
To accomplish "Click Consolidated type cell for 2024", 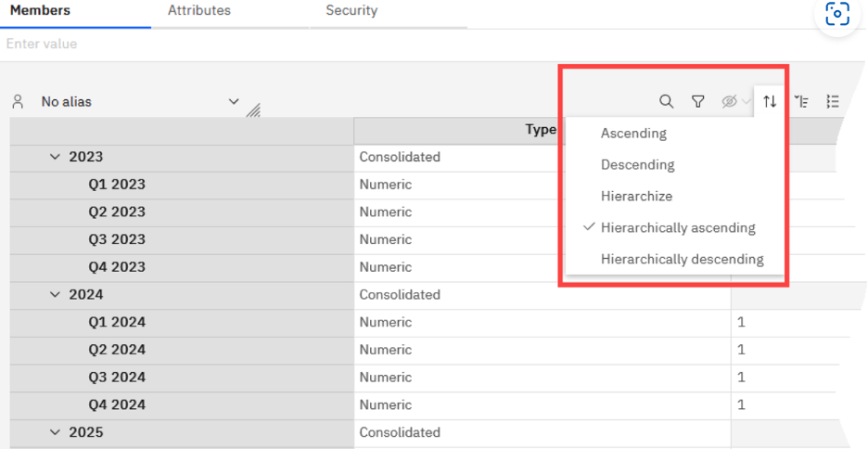I will click(400, 294).
